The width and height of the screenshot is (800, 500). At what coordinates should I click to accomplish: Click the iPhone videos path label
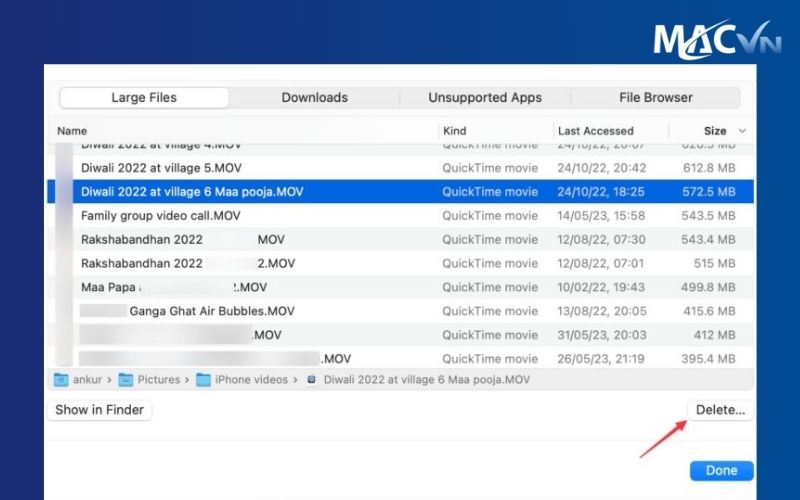(251, 380)
